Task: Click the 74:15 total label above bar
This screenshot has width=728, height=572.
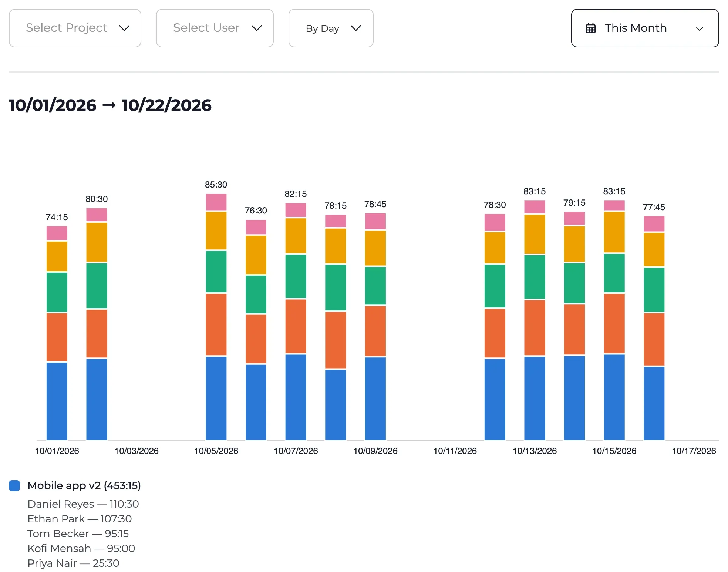Action: click(x=57, y=217)
